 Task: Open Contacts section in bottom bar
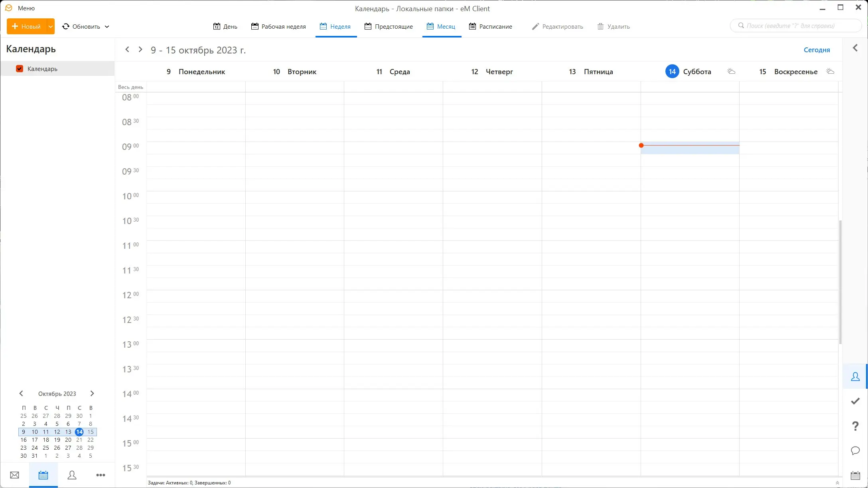click(x=72, y=475)
